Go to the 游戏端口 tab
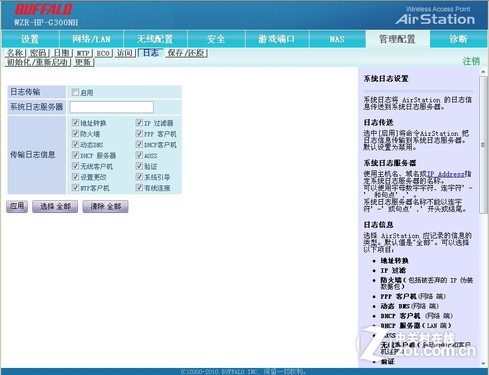This screenshot has width=489, height=375. click(277, 39)
